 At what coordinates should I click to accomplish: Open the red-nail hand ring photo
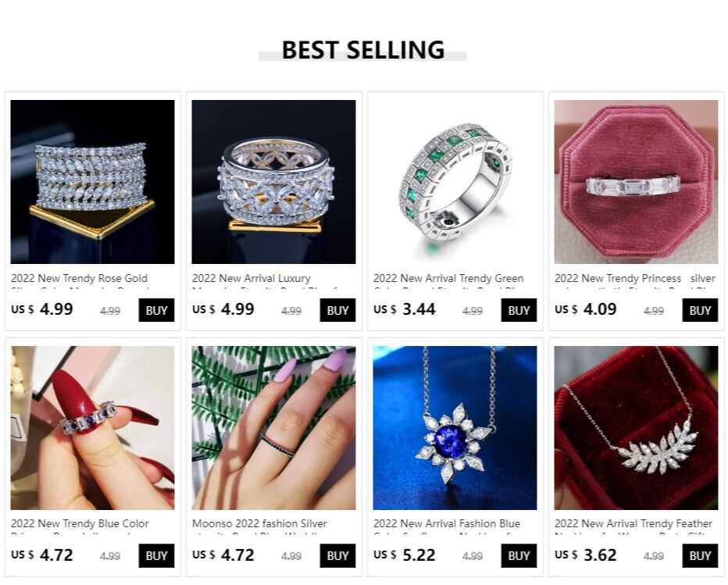coord(92,427)
